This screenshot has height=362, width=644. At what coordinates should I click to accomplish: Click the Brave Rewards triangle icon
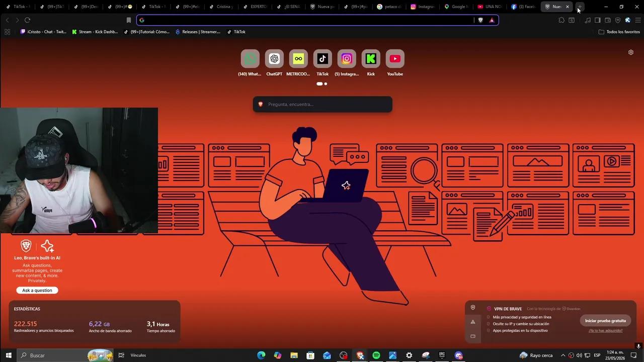492,20
